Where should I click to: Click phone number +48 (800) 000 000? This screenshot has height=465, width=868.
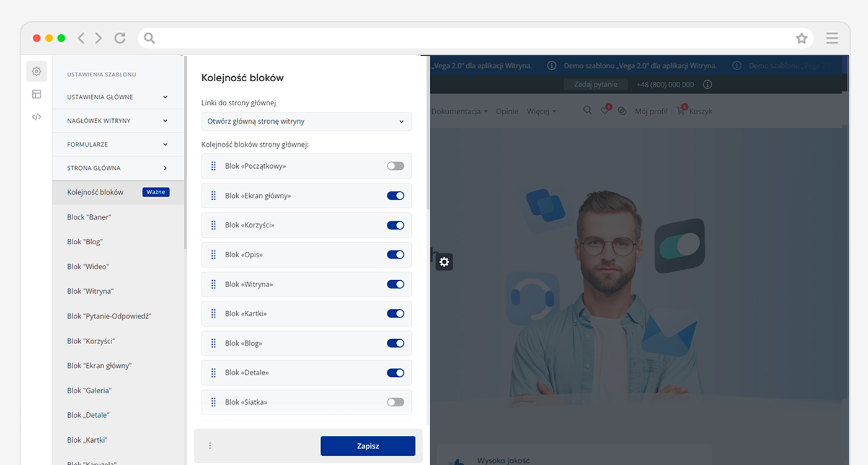(x=665, y=84)
